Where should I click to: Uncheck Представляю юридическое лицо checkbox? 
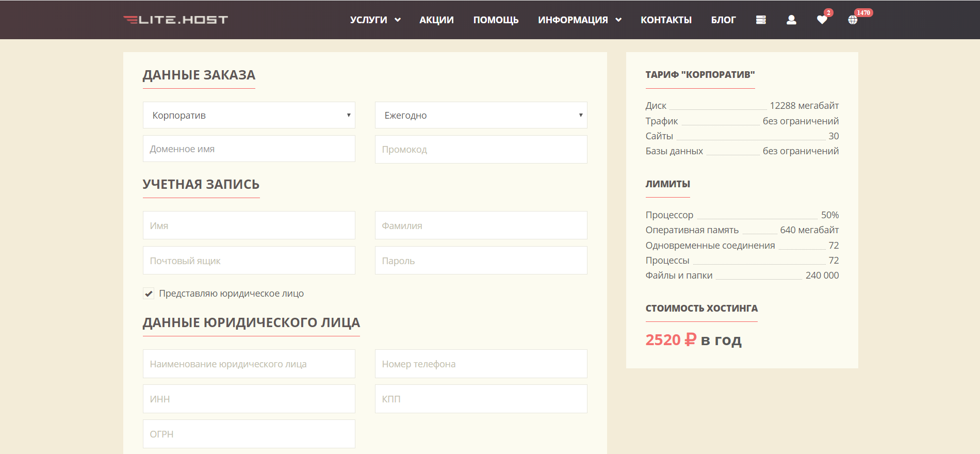(149, 294)
